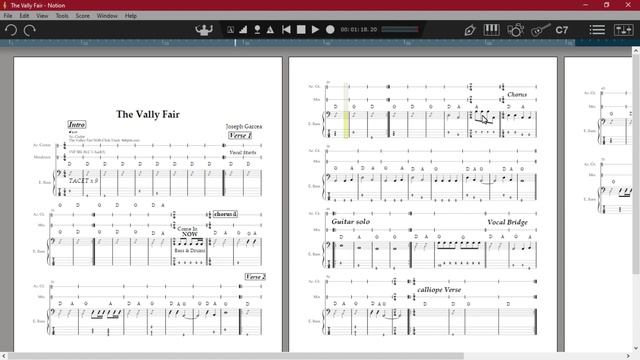Open the View menu
640x360 pixels.
pyautogui.click(x=42, y=16)
